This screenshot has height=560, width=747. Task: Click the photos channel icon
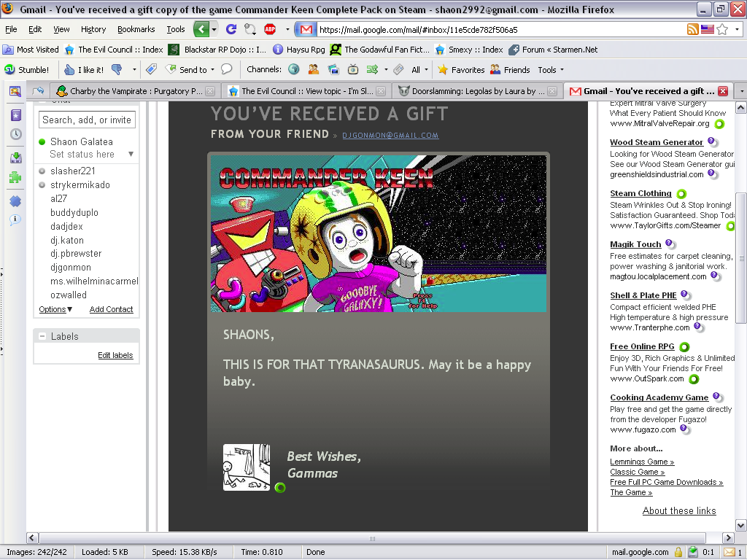coord(333,69)
